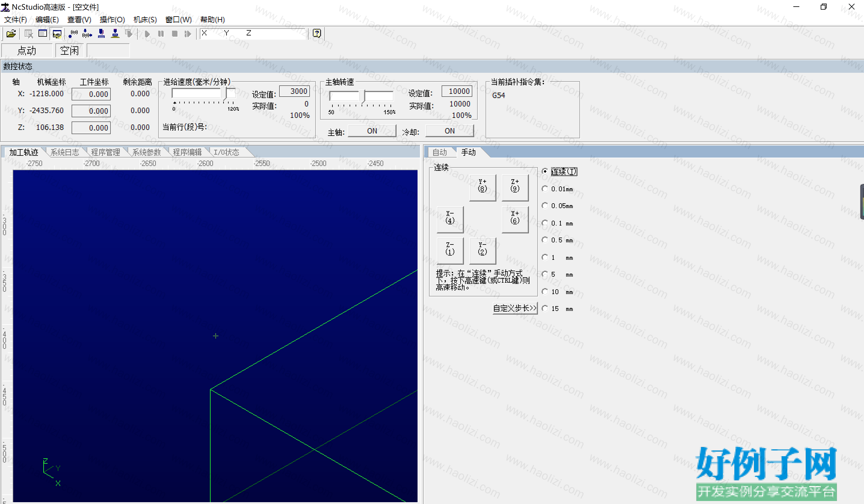The height and width of the screenshot is (504, 864).
Task: Click the return to origin icon
Action: (87, 34)
